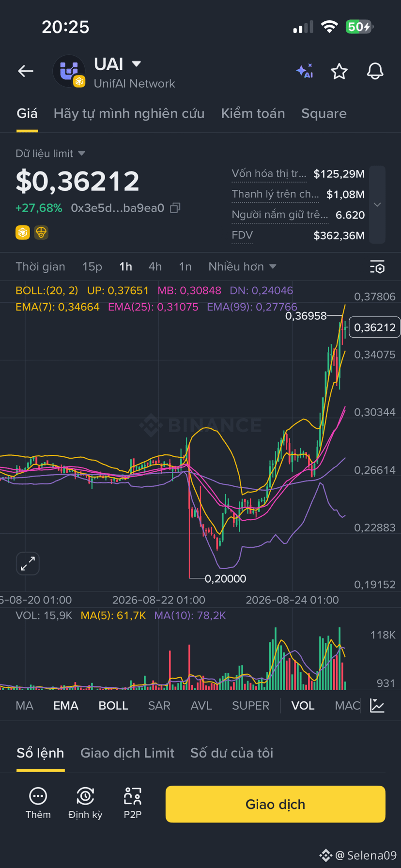Tap the yellow Giao dịch button
Image resolution: width=401 pixels, height=868 pixels.
275,804
